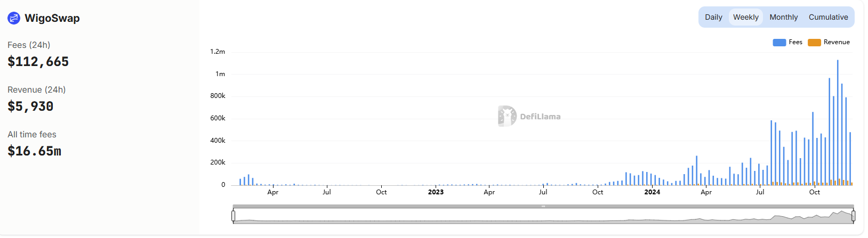
Task: Toggle the orange Revenue legend swatch
Action: pyautogui.click(x=814, y=43)
